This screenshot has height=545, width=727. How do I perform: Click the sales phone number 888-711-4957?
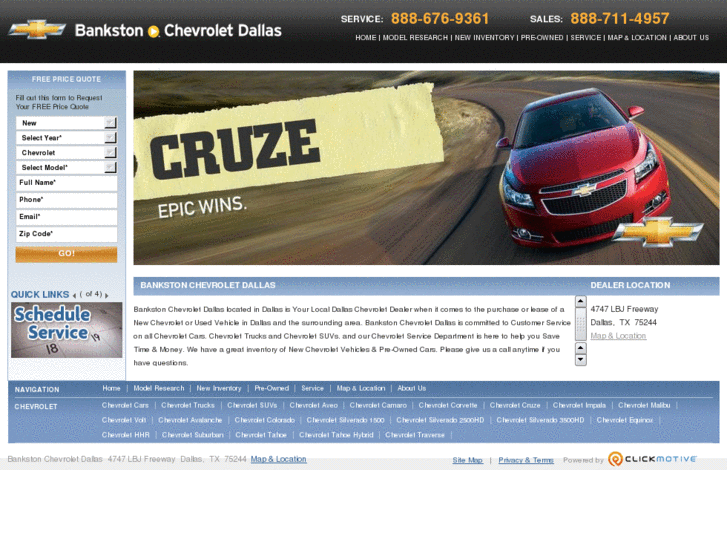click(620, 19)
